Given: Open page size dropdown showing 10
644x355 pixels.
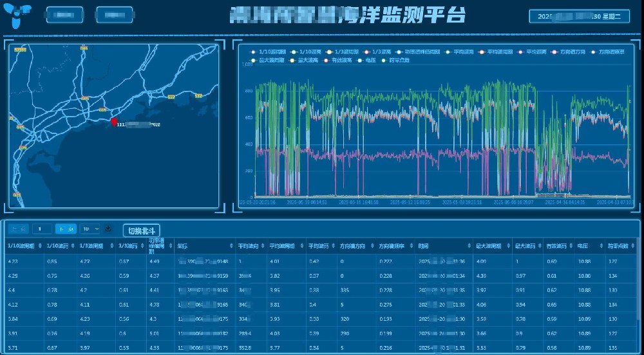Looking at the screenshot, I should click(90, 229).
